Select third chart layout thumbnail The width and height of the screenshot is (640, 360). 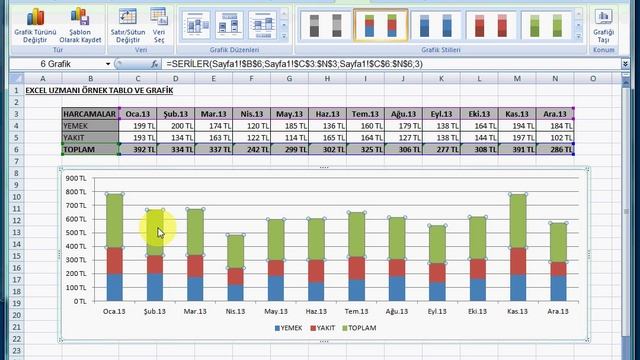tap(262, 25)
